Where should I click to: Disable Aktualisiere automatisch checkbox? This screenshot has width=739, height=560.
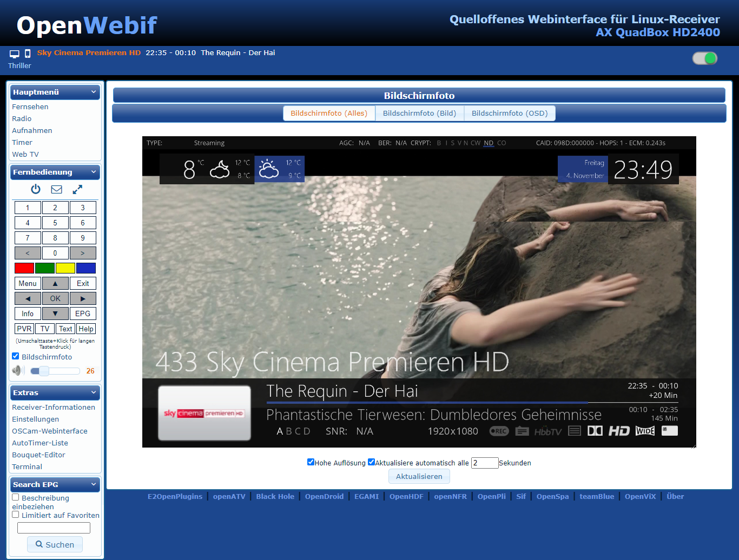(371, 462)
